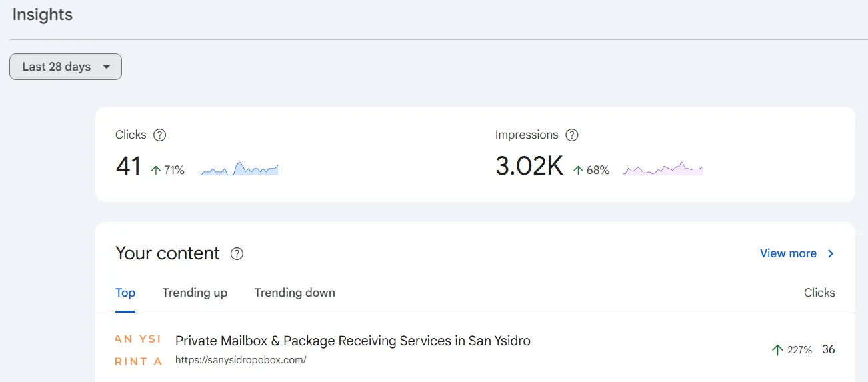Switch to the Trending up tab
The height and width of the screenshot is (382, 868).
click(195, 293)
